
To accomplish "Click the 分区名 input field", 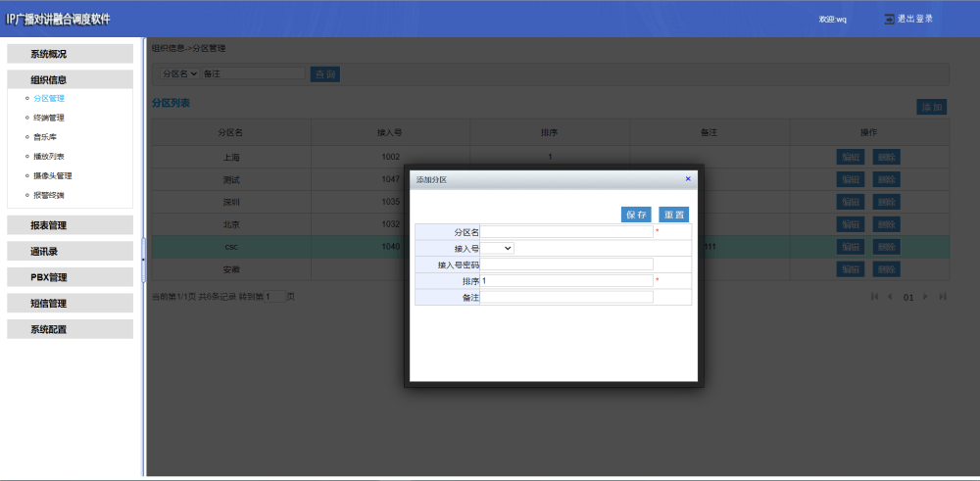I will tap(566, 232).
